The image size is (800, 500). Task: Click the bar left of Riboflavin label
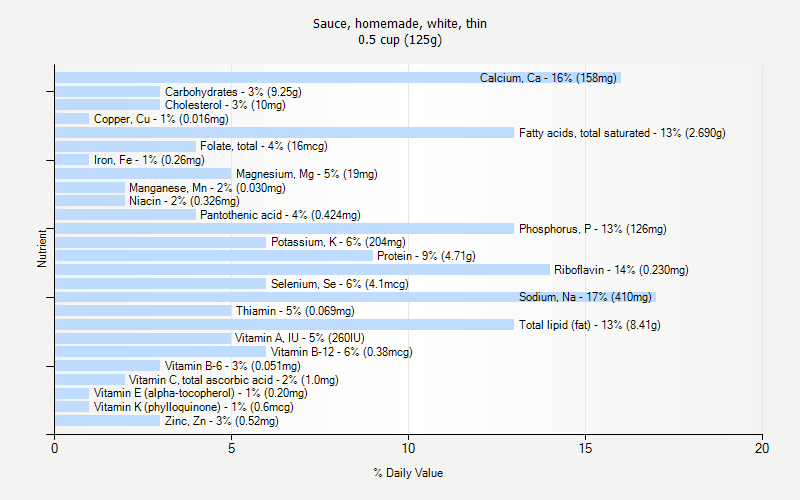[x=302, y=269]
